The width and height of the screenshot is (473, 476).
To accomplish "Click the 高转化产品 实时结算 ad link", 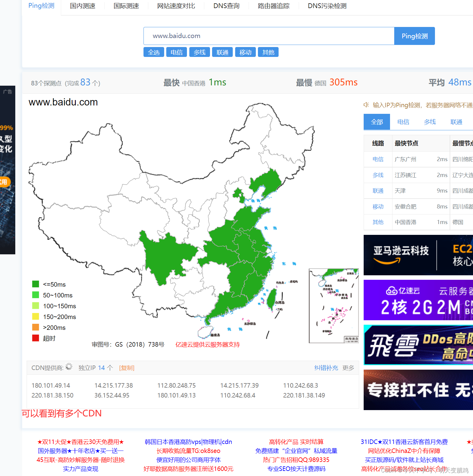I will 296,442.
